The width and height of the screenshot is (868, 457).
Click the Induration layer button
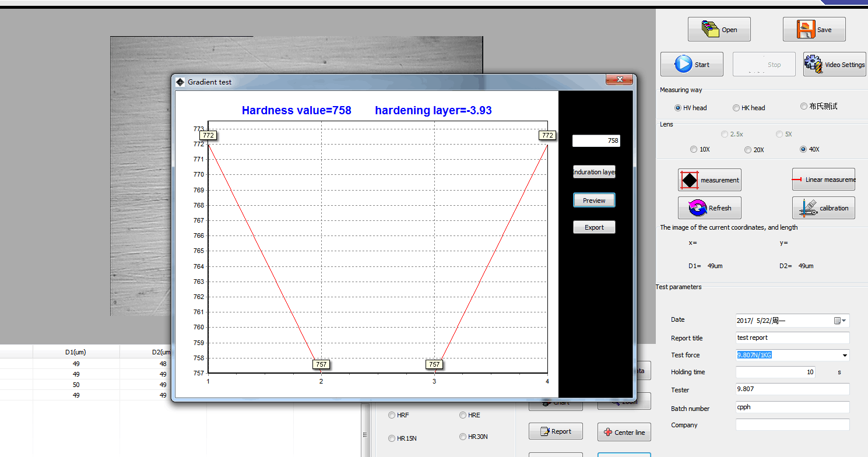tap(594, 172)
